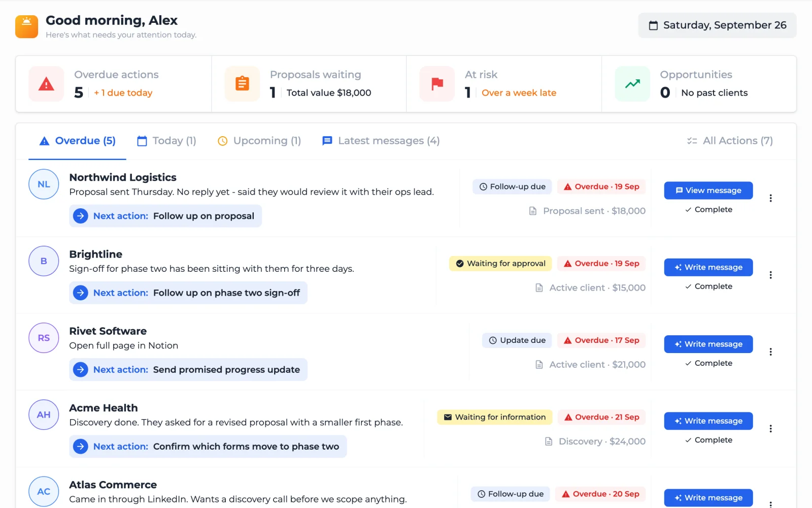This screenshot has width=812, height=508.
Task: Click the AC avatar for Atlas Commerce
Action: pyautogui.click(x=44, y=491)
